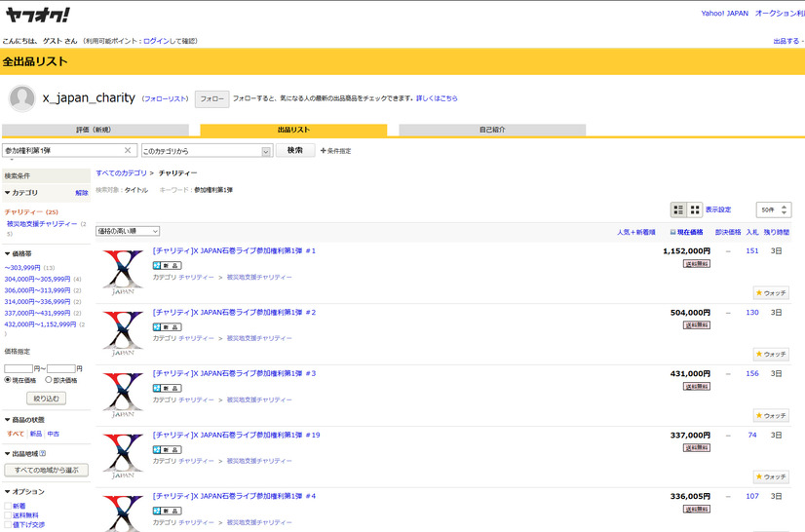Screen dimensions: 805x532
Task: Switch to grid view layout icon
Action: click(695, 209)
